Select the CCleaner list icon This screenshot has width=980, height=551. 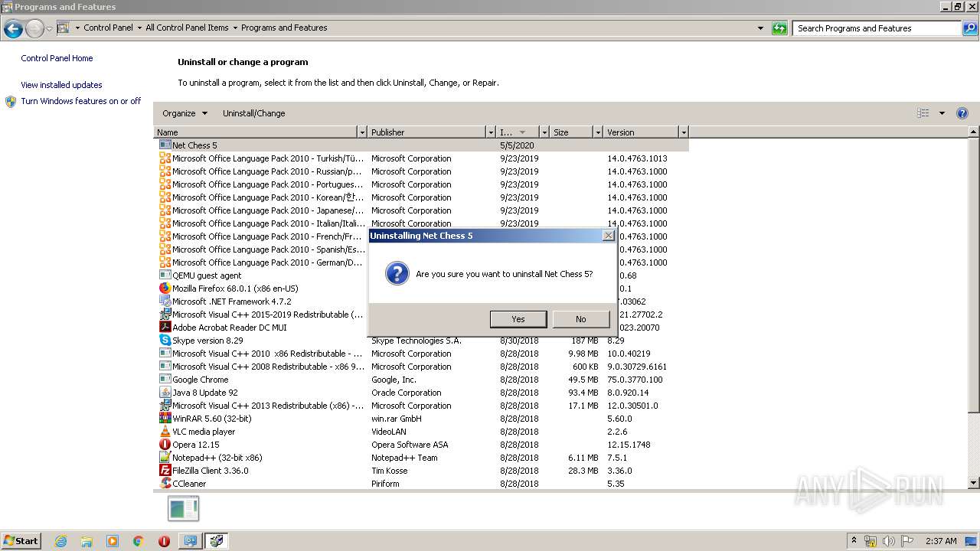(x=165, y=484)
